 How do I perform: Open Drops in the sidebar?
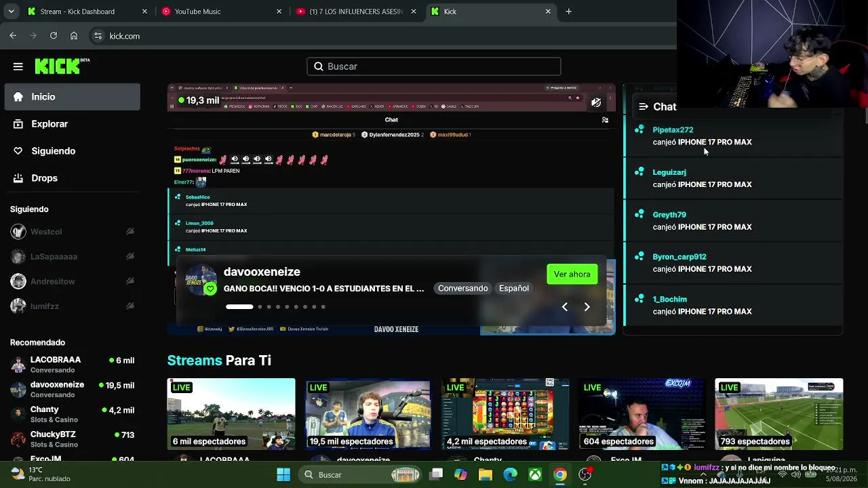pos(73,178)
